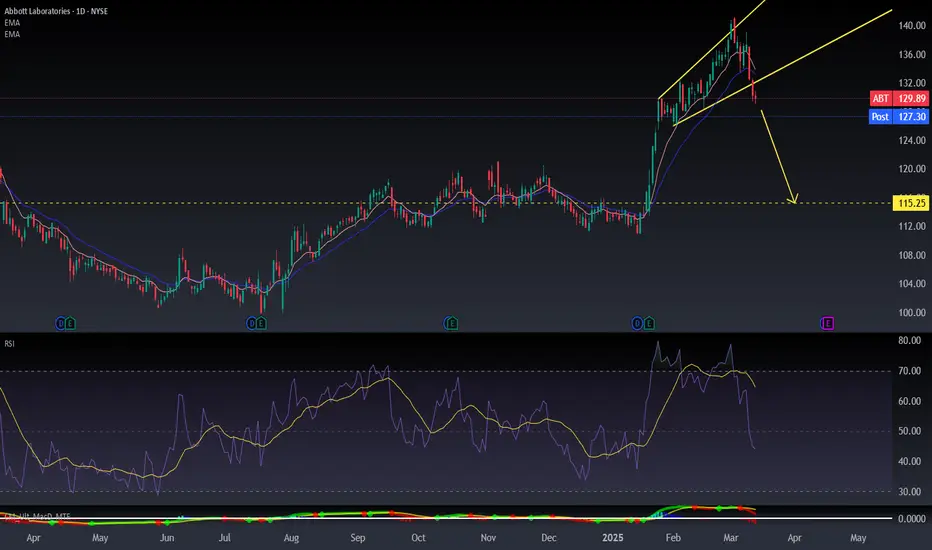Click the Sep label on time axis

coord(357,538)
